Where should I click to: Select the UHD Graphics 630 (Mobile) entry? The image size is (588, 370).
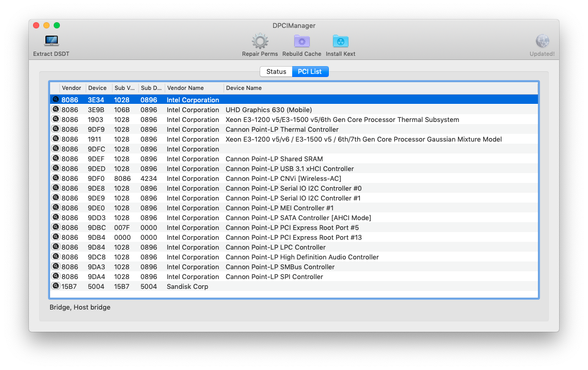tap(268, 110)
